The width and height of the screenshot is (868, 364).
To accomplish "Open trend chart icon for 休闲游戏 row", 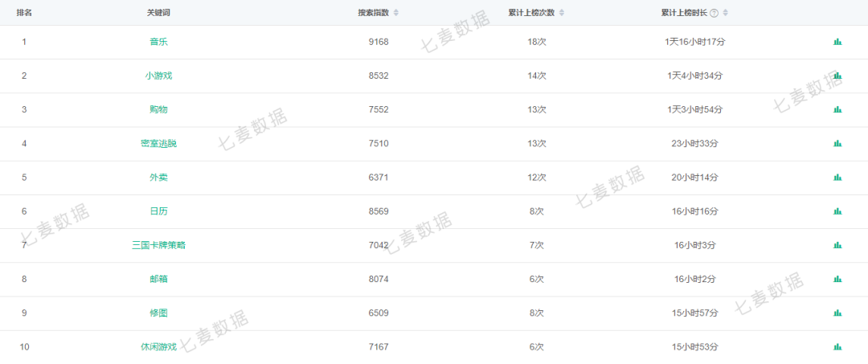I will 837,347.
